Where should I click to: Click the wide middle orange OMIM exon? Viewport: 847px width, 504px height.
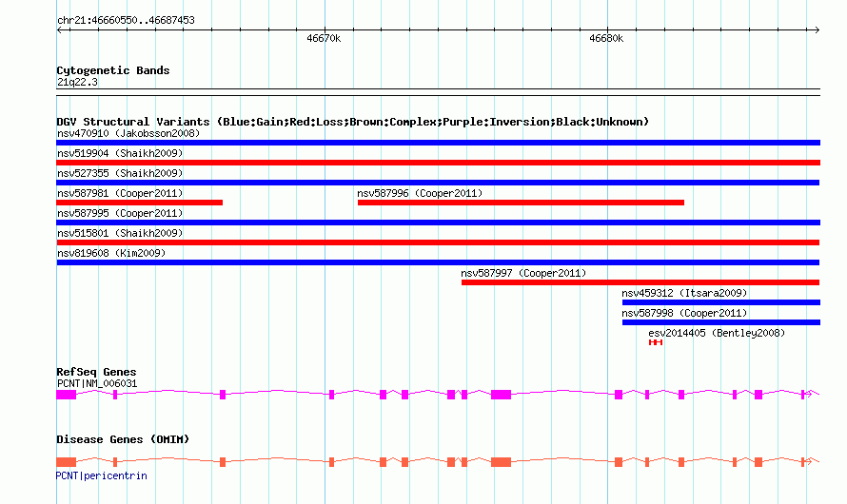(502, 462)
